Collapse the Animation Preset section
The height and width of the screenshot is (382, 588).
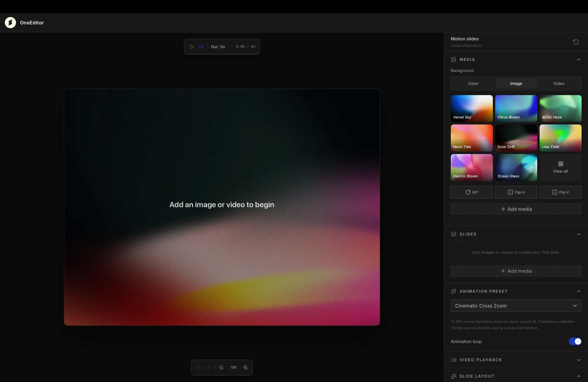pos(579,291)
